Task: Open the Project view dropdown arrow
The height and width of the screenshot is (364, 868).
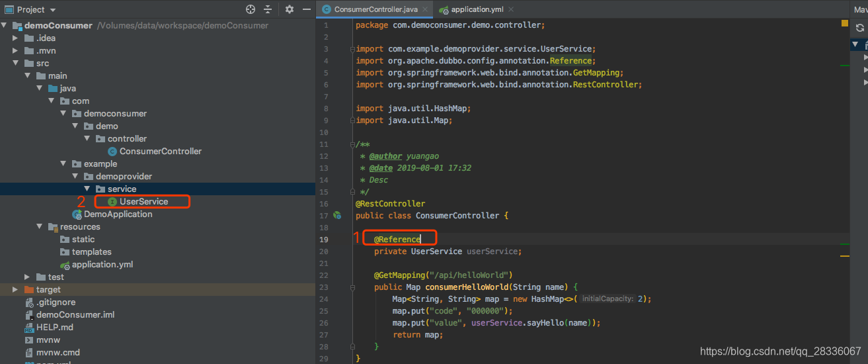Action: (x=53, y=10)
